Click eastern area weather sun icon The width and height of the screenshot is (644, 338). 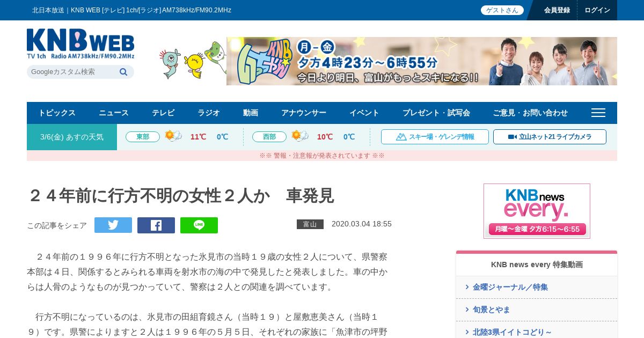pos(173,136)
